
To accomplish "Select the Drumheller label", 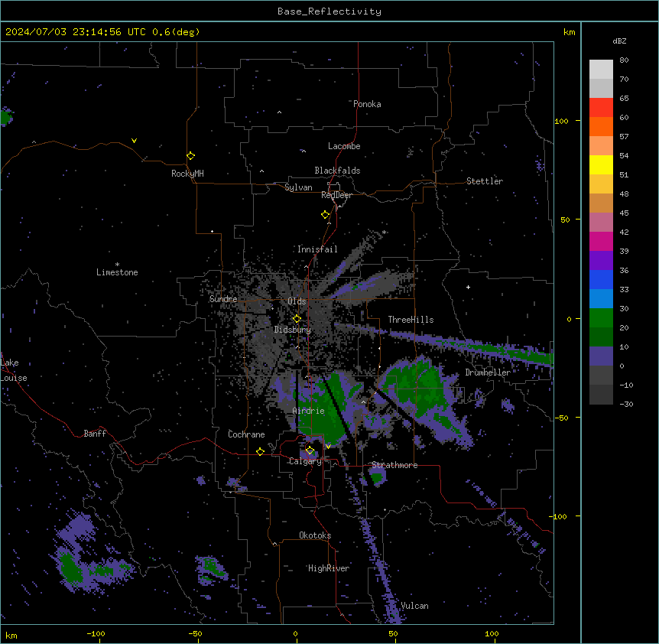I will pyautogui.click(x=488, y=372).
